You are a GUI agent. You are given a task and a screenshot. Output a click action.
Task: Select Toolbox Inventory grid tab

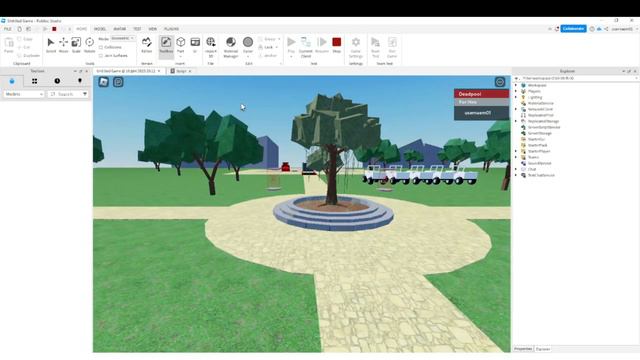[x=35, y=81]
